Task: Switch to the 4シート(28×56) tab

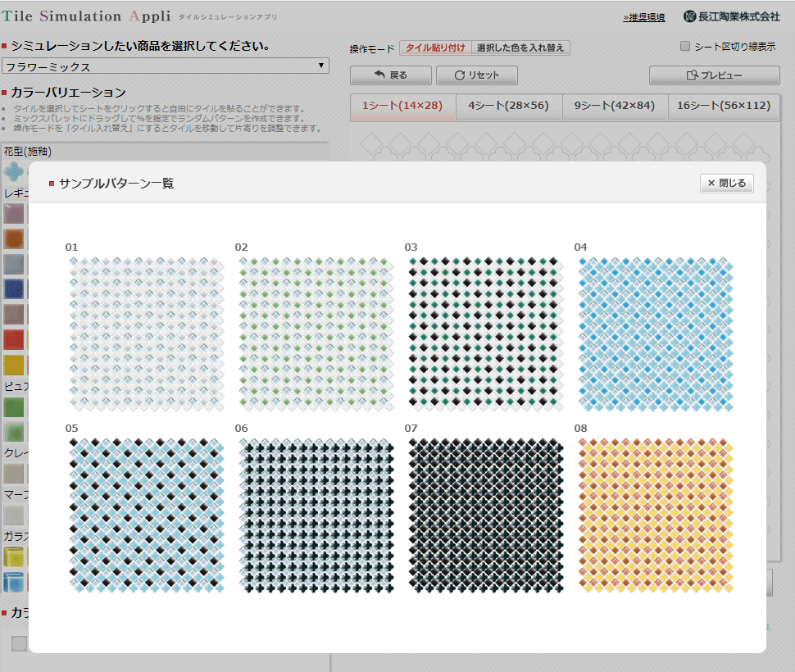Action: tap(508, 106)
